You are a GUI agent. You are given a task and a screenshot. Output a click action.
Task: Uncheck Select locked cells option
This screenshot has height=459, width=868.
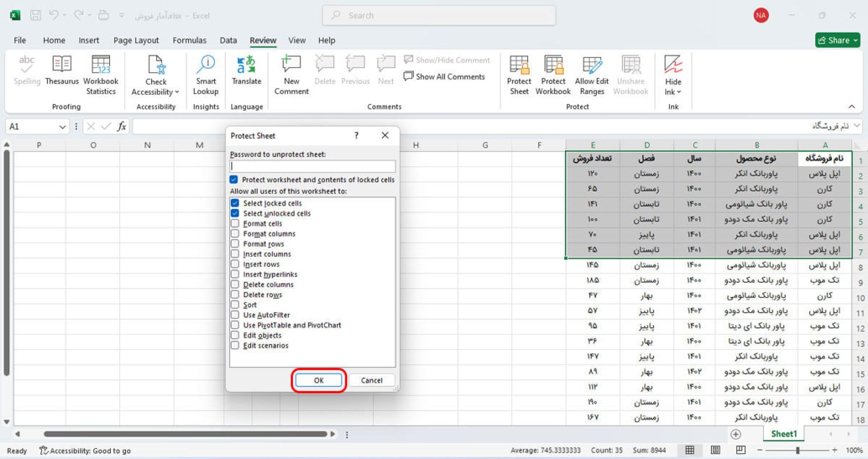235,203
